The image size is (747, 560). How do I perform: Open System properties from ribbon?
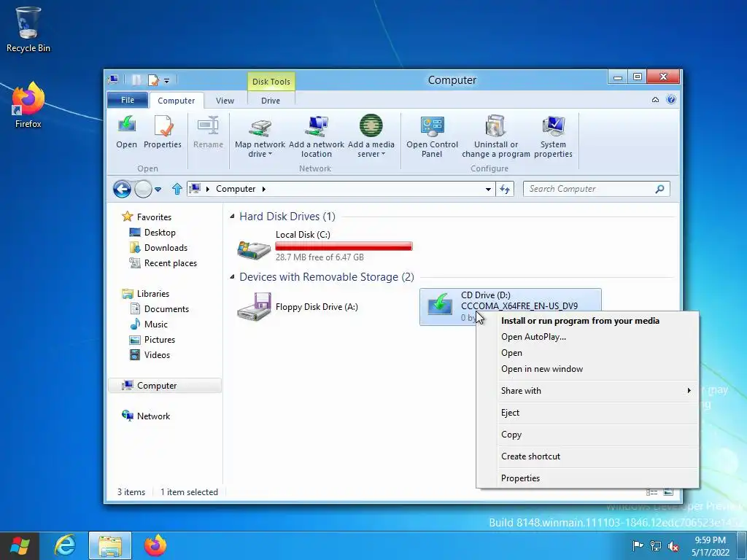[553, 136]
